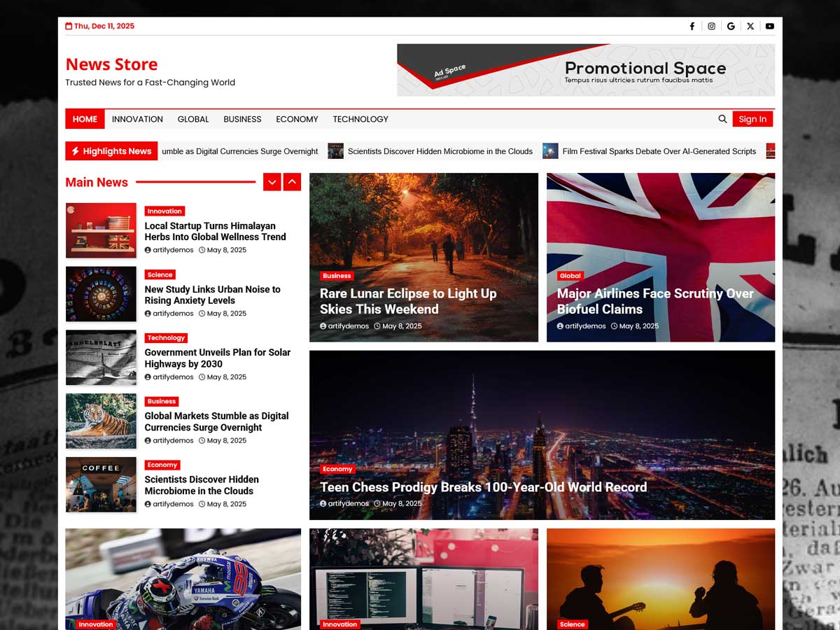Click the tiger thumbnail for Global Markets Stumble story
Screen dimensions: 840x630
(101, 421)
